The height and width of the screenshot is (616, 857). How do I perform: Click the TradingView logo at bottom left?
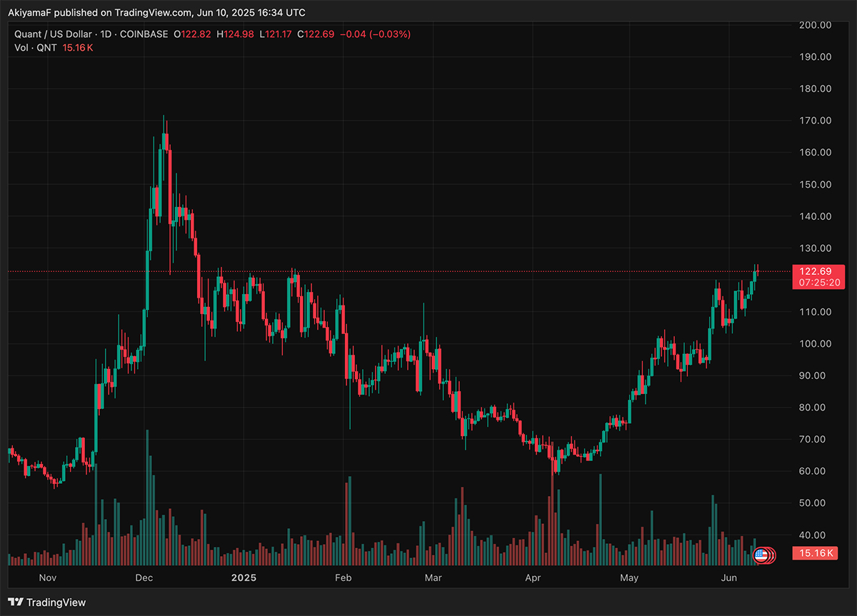click(47, 602)
